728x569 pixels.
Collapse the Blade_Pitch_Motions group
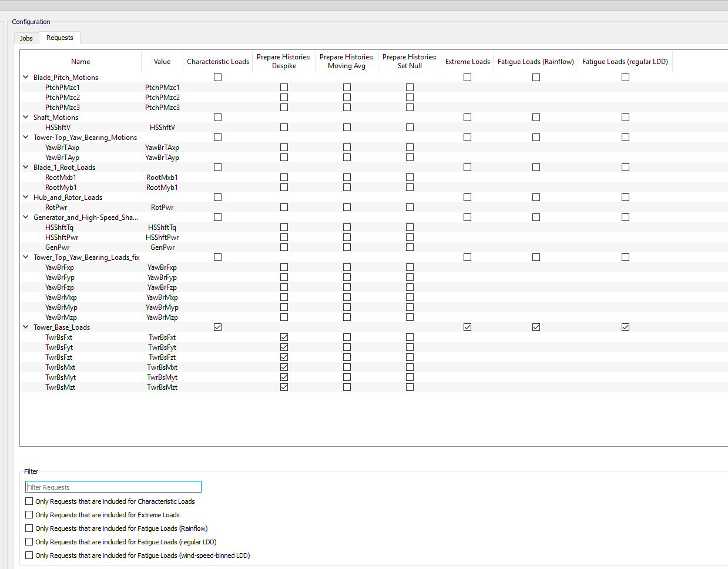26,77
